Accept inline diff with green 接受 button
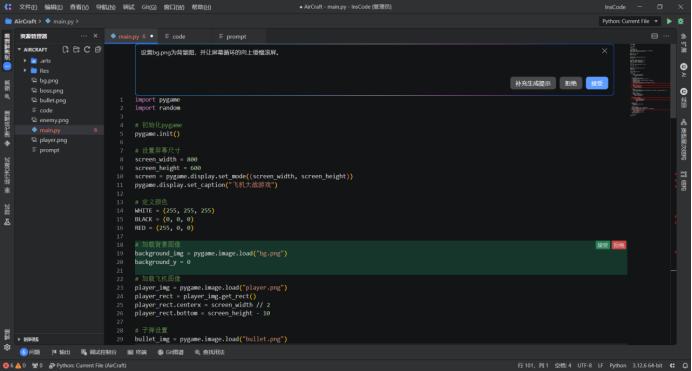 (x=602, y=245)
